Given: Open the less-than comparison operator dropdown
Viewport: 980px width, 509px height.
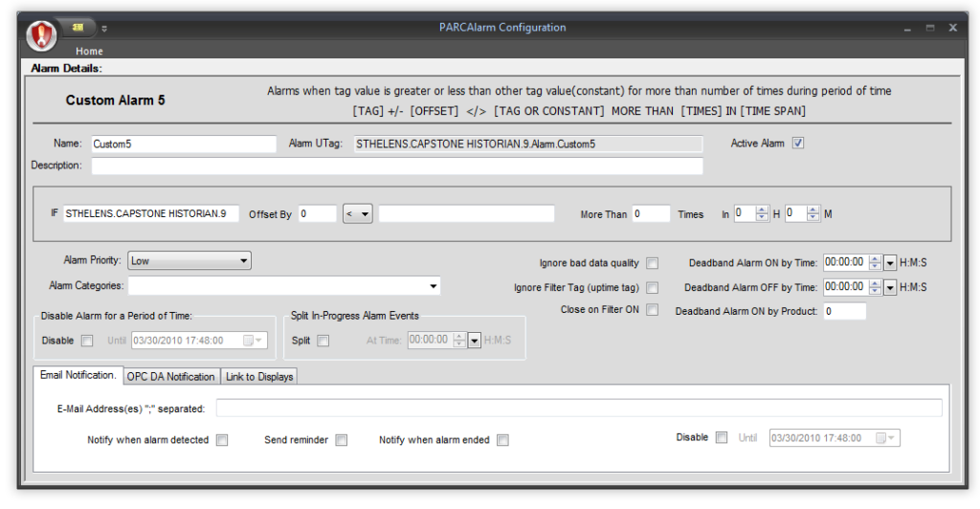Looking at the screenshot, I should pos(358,213).
